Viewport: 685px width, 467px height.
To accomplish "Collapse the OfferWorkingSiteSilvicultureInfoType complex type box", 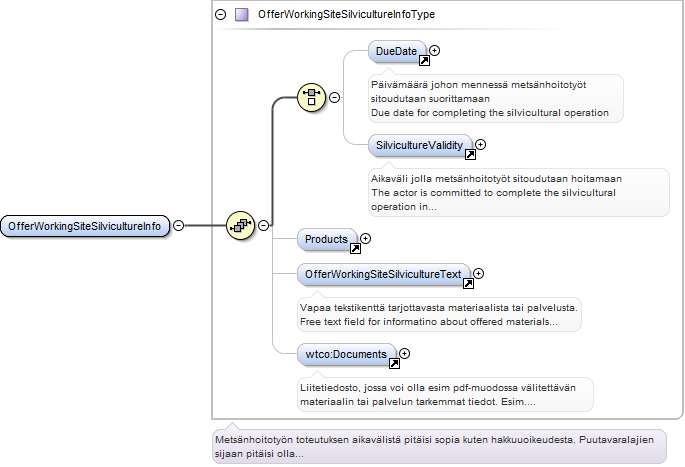I will pyautogui.click(x=221, y=14).
